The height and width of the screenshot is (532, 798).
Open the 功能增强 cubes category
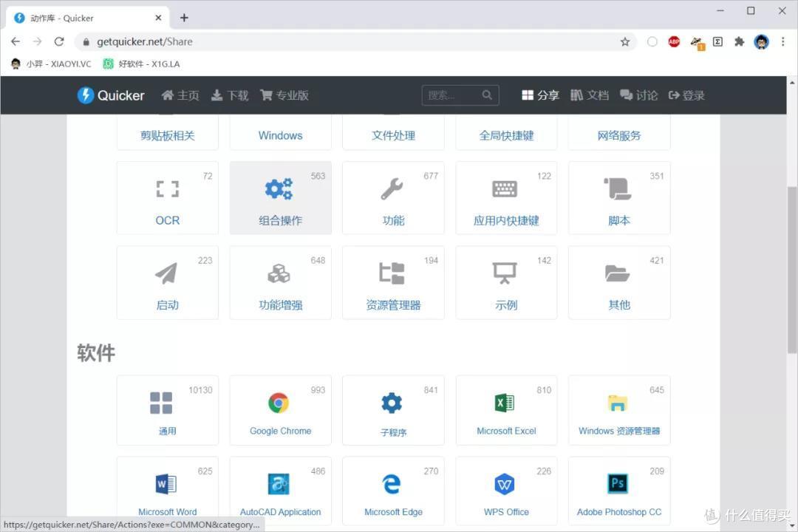coord(281,282)
